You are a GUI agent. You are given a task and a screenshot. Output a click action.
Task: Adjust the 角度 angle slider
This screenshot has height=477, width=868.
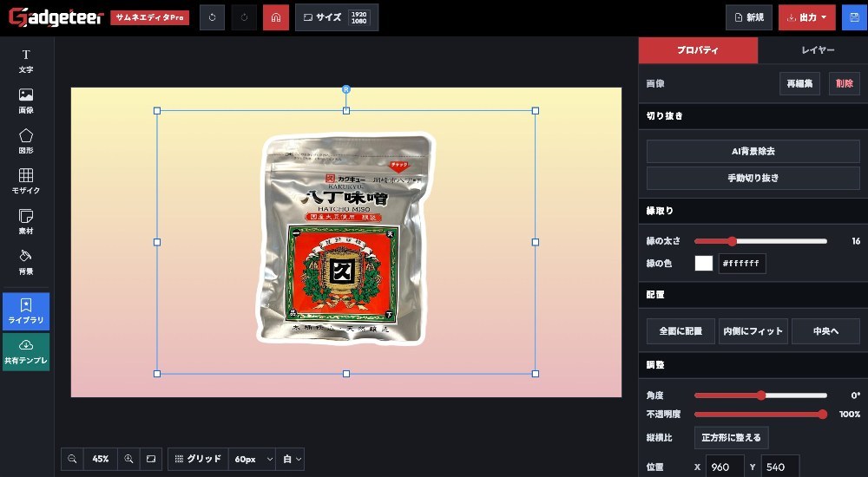tap(760, 395)
